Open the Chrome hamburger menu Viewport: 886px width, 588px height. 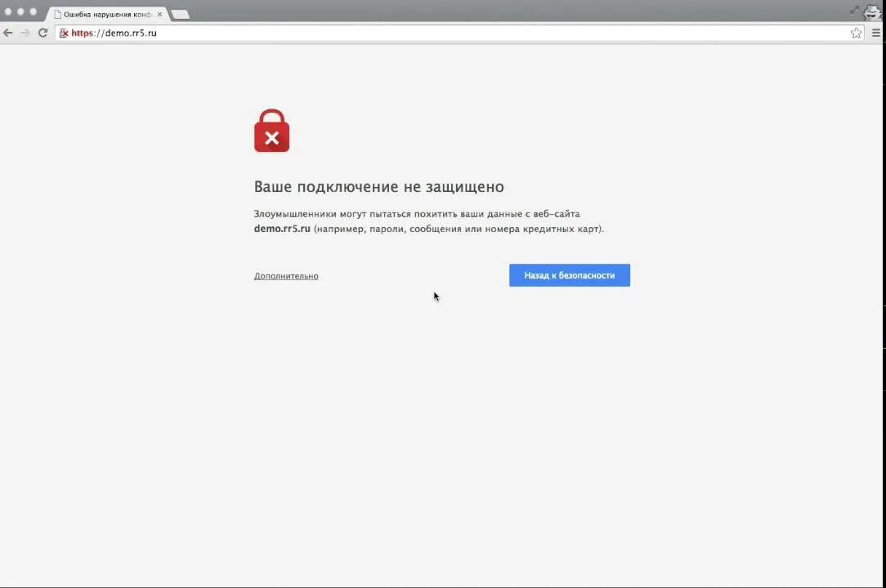coord(876,33)
